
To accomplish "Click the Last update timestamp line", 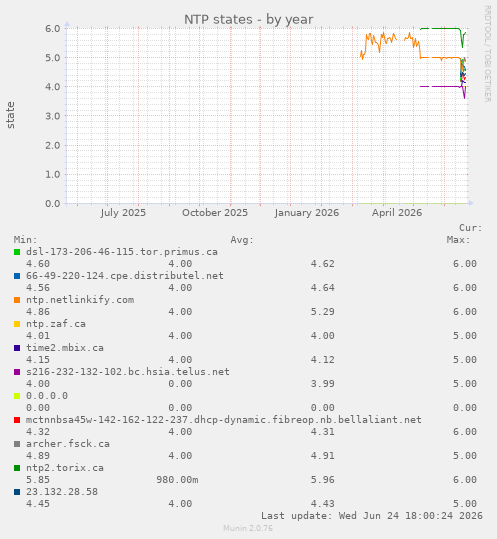I will [x=372, y=516].
